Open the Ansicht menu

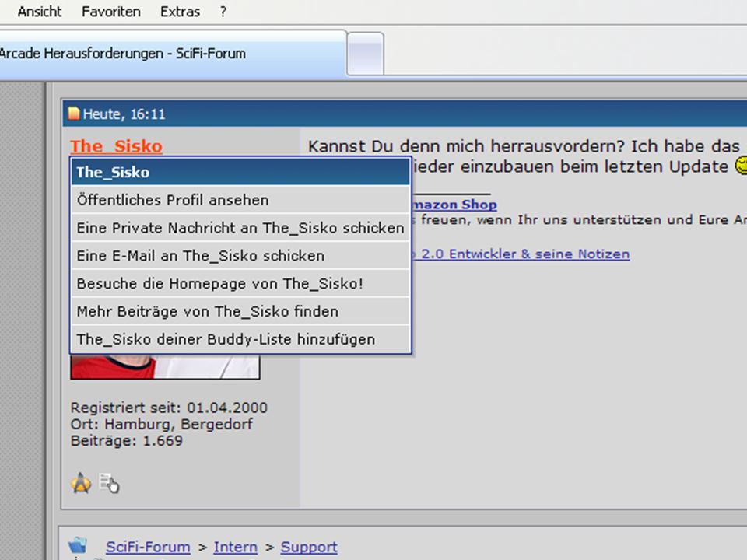pos(40,12)
